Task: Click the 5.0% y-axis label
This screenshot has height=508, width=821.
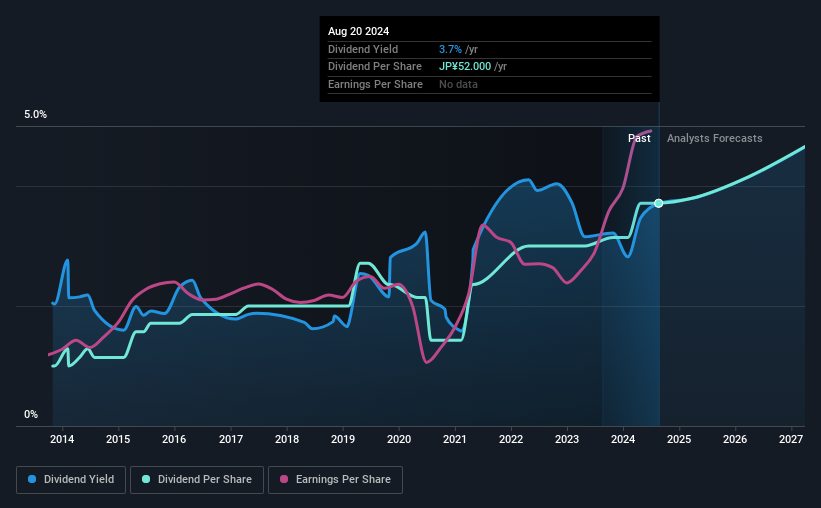Action: coord(35,114)
